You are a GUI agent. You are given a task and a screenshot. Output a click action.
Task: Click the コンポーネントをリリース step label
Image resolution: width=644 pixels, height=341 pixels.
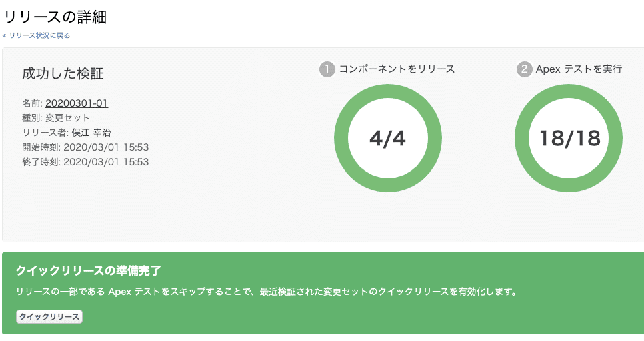pos(397,69)
